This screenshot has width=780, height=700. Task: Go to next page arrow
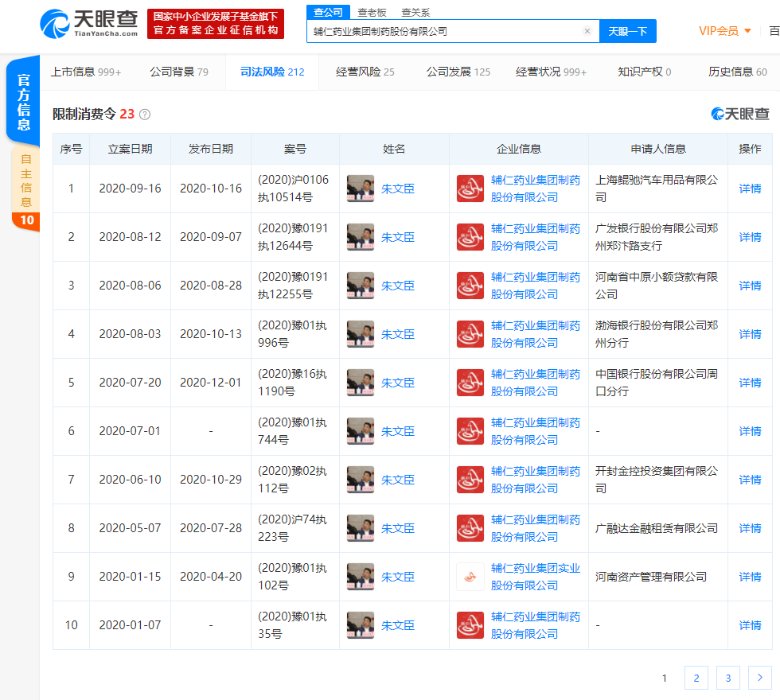[x=760, y=677]
